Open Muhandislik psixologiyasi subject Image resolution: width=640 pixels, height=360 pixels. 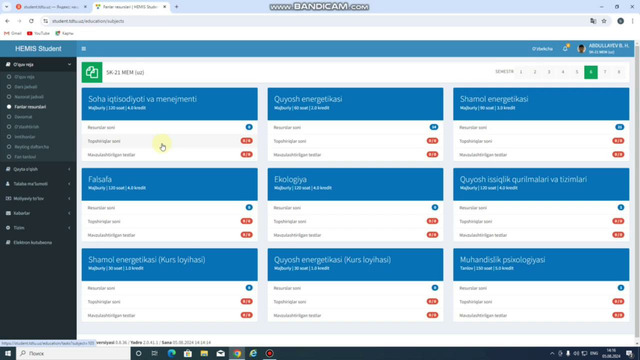tap(541, 264)
